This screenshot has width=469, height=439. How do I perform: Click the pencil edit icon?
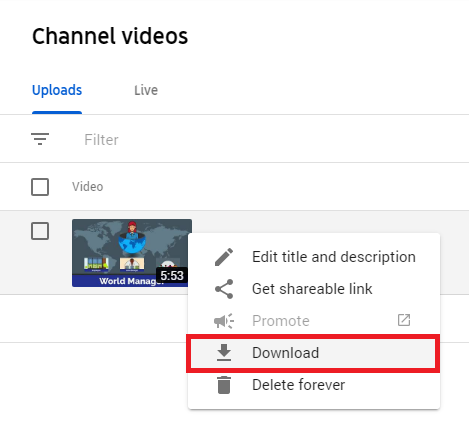point(224,257)
